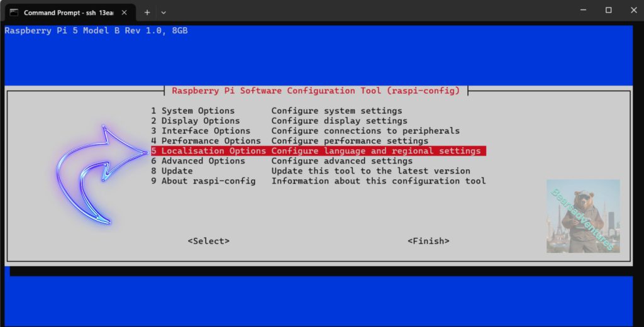Click 'Information about this configuration tool' text
The height and width of the screenshot is (327, 644).
coord(379,181)
